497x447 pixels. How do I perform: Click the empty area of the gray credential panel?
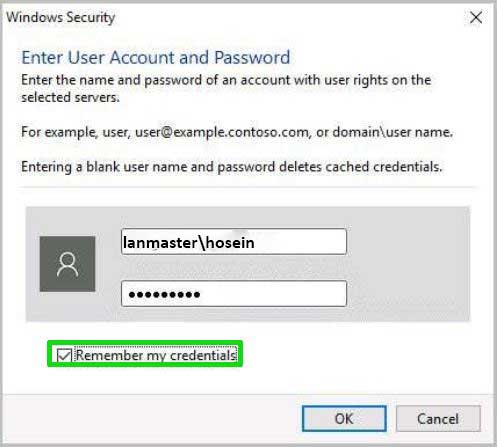(x=408, y=264)
